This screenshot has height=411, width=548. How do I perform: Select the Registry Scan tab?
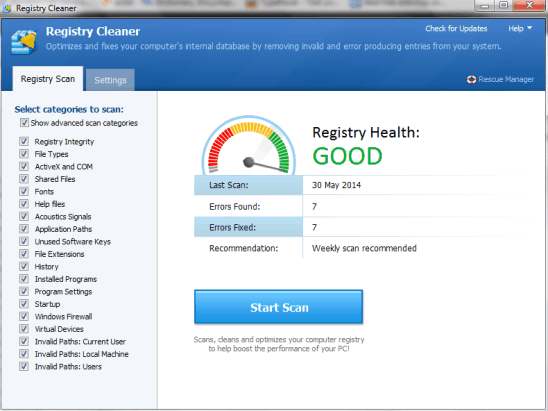click(48, 79)
